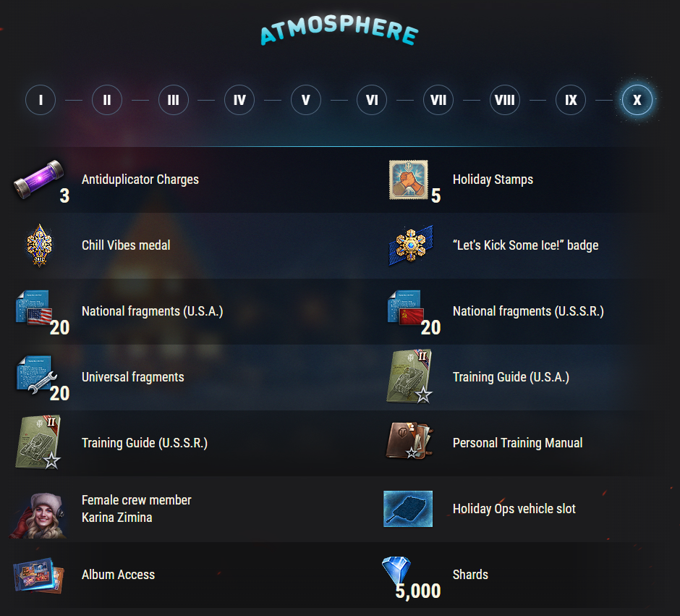Click the Training Guide U.S.A. booklet icon
The height and width of the screenshot is (616, 680).
tap(409, 376)
